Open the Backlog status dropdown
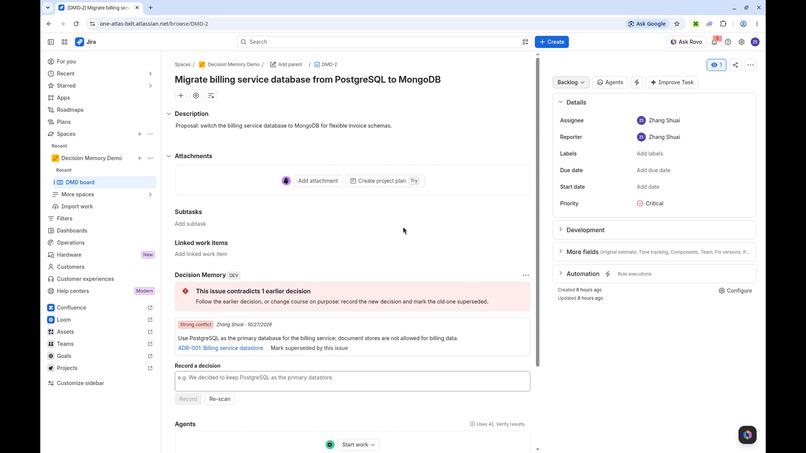The width and height of the screenshot is (806, 453). [x=571, y=82]
